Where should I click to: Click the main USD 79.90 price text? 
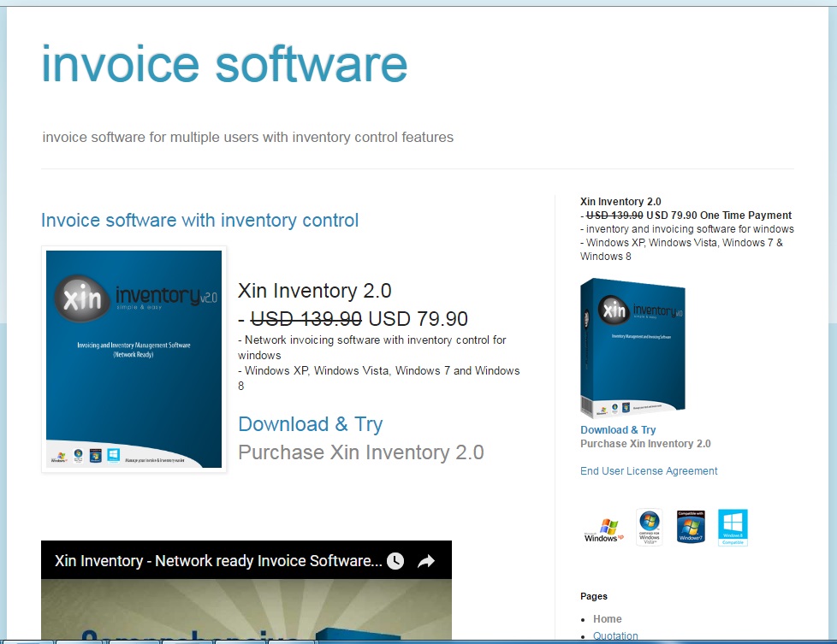pos(418,318)
